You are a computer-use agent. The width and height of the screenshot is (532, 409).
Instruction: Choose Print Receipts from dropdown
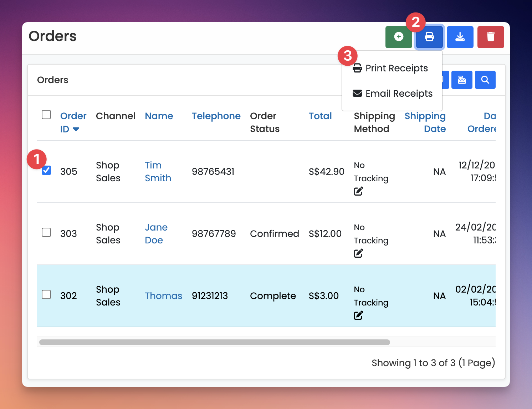392,68
